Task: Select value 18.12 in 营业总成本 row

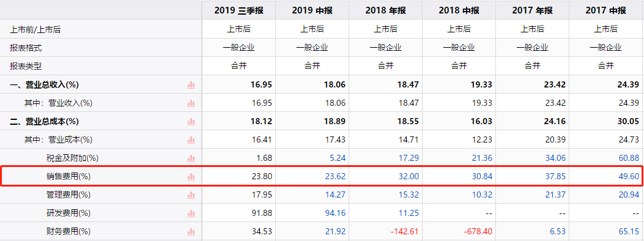Action: click(x=261, y=122)
